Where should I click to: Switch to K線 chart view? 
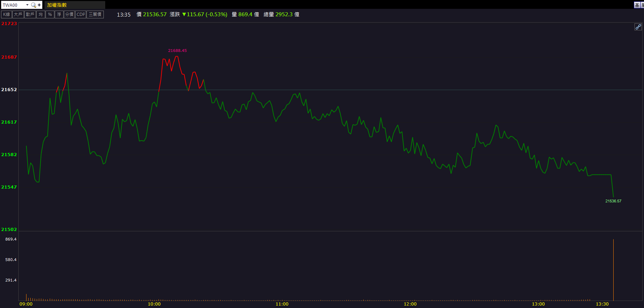pyautogui.click(x=7, y=14)
